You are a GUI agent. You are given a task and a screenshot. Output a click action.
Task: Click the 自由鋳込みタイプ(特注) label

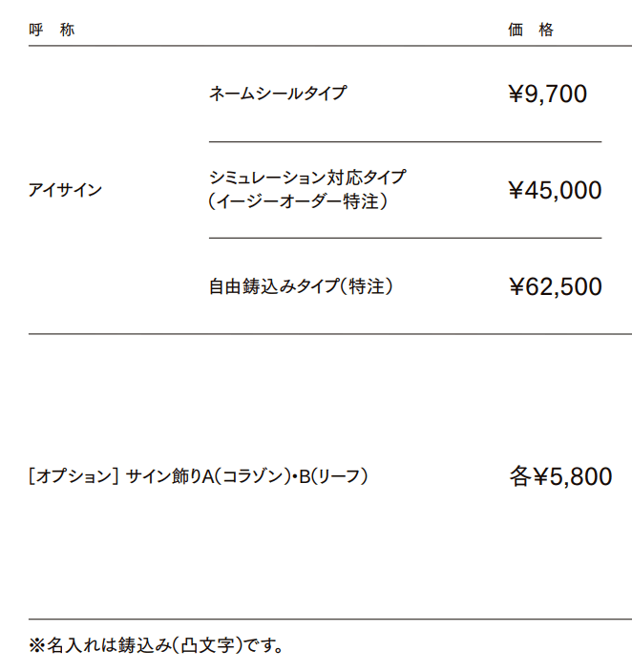[302, 286]
